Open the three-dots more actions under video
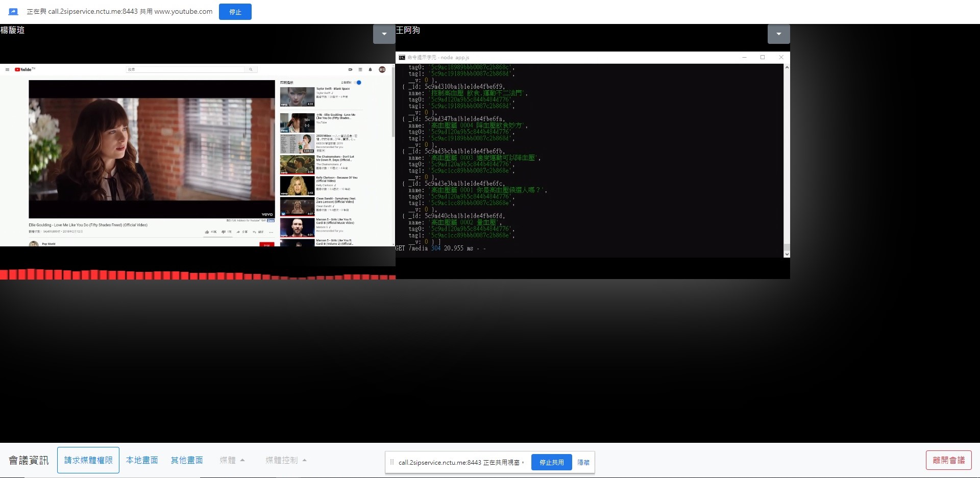 (x=271, y=232)
